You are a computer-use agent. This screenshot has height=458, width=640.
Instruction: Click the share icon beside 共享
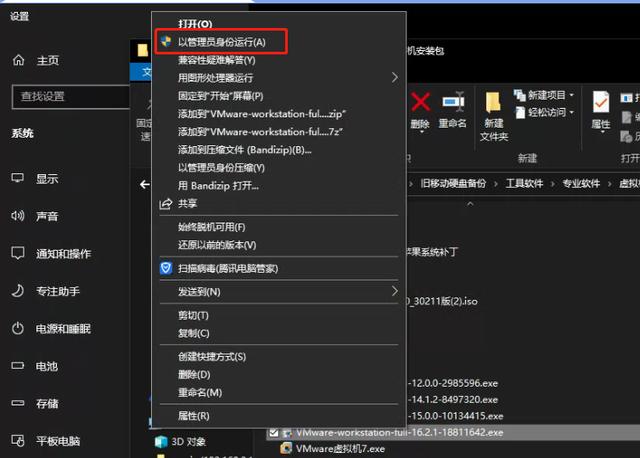tap(165, 203)
